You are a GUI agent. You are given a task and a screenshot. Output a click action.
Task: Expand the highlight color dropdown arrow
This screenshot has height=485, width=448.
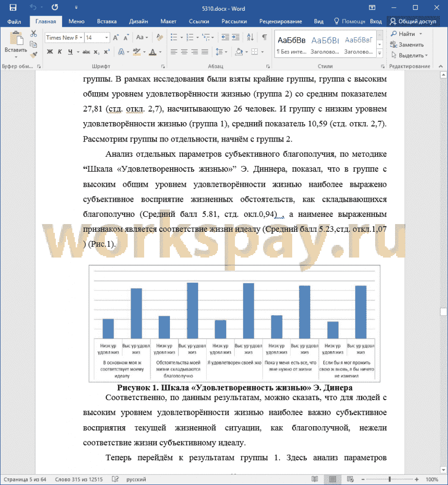pyautogui.click(x=144, y=52)
